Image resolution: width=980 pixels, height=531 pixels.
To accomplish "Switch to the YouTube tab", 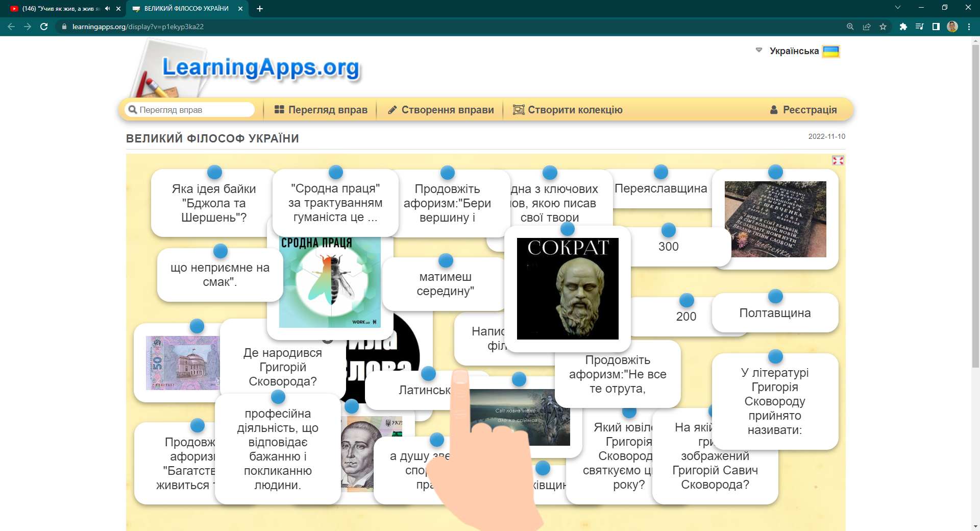I will [x=59, y=9].
